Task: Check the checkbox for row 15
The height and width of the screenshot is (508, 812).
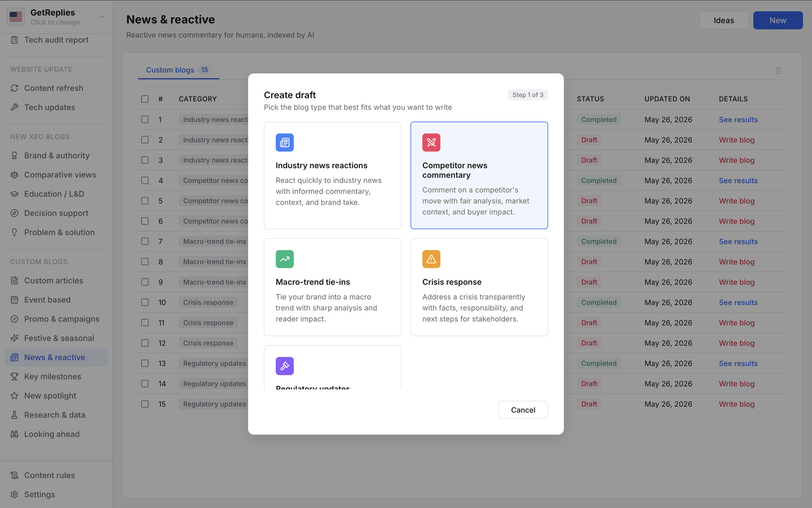Action: point(145,404)
